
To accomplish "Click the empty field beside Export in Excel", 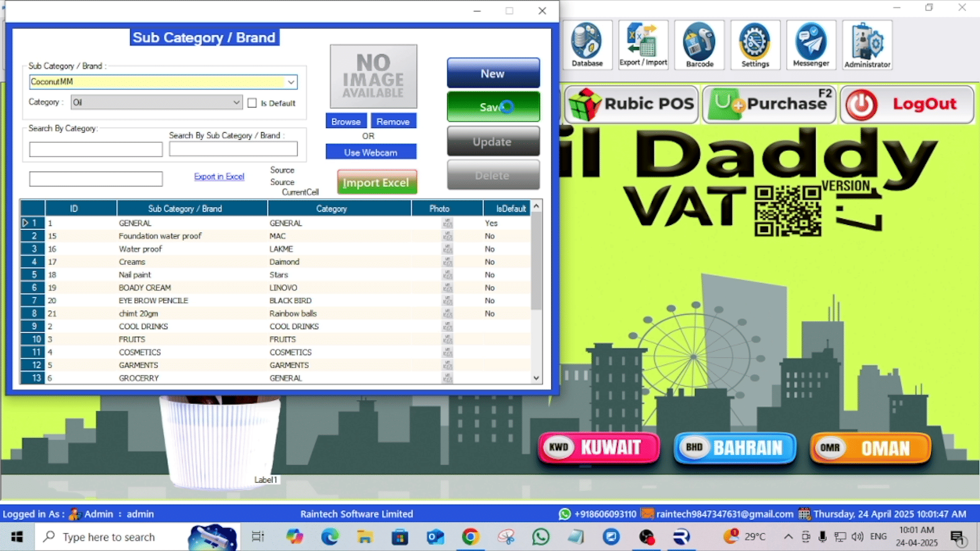I will point(96,179).
